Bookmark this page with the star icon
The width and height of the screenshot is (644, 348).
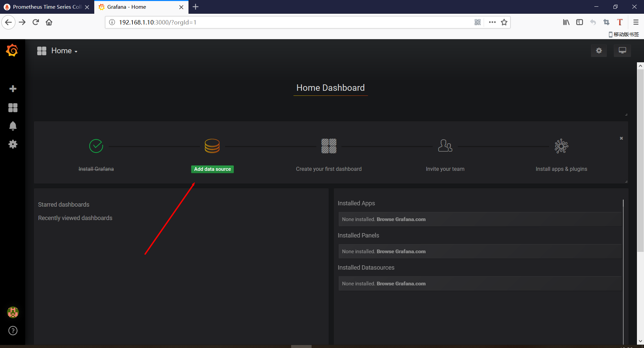click(504, 22)
